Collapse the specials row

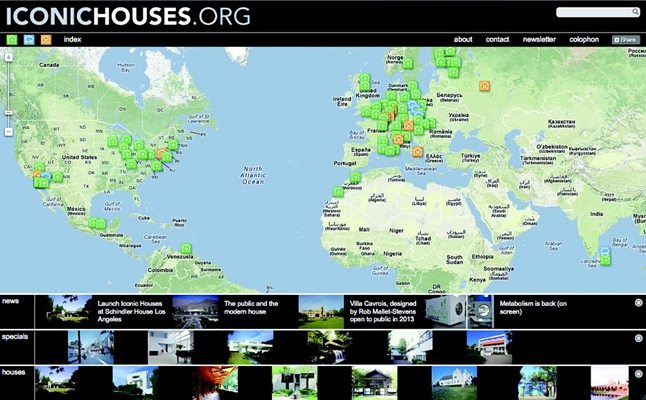[x=638, y=338]
